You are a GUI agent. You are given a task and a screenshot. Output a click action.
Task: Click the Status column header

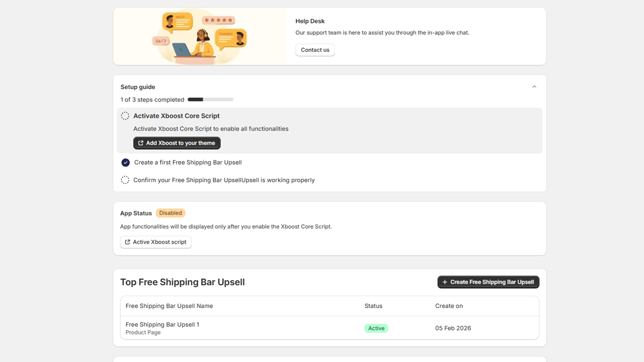pyautogui.click(x=373, y=306)
